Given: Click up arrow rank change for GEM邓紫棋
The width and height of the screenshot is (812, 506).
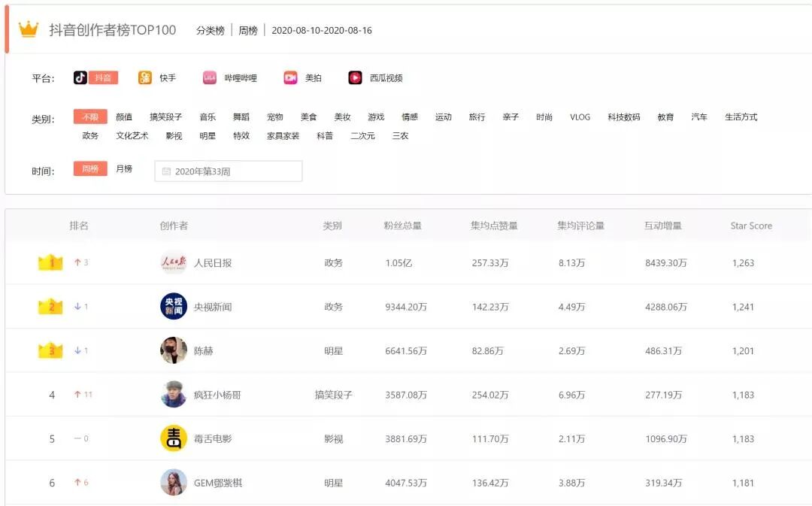Looking at the screenshot, I should [77, 483].
